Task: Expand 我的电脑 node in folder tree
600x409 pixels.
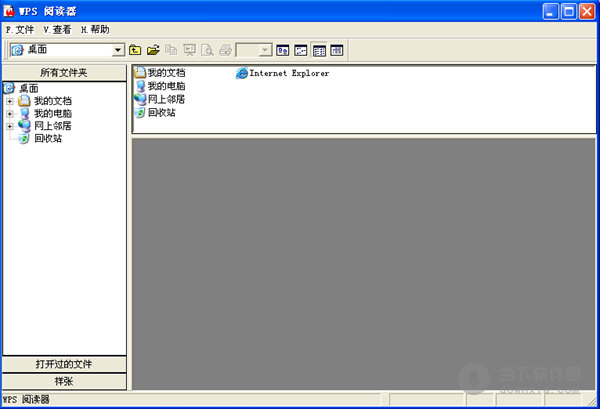Action: (10, 114)
